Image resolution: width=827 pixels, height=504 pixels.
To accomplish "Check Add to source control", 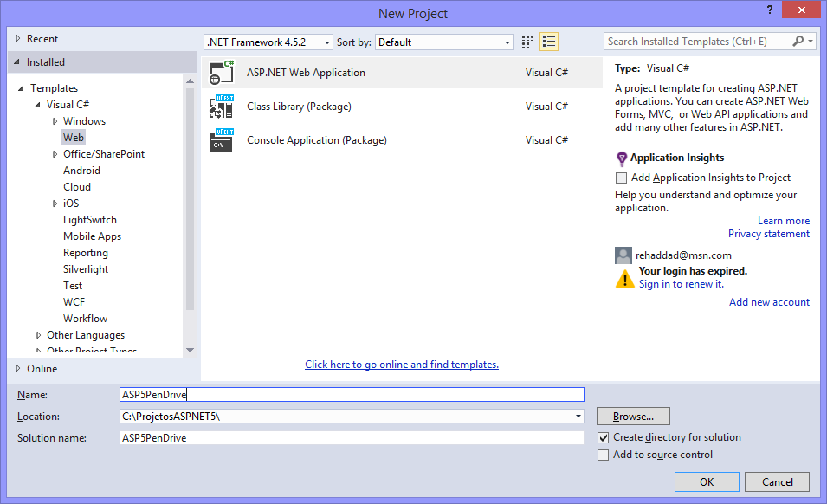I will 603,455.
